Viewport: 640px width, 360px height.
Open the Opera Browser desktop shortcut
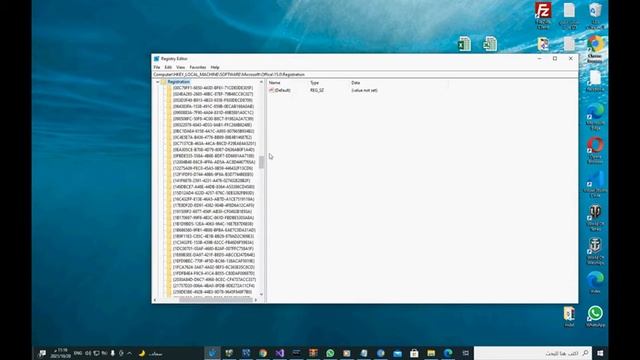click(x=595, y=150)
